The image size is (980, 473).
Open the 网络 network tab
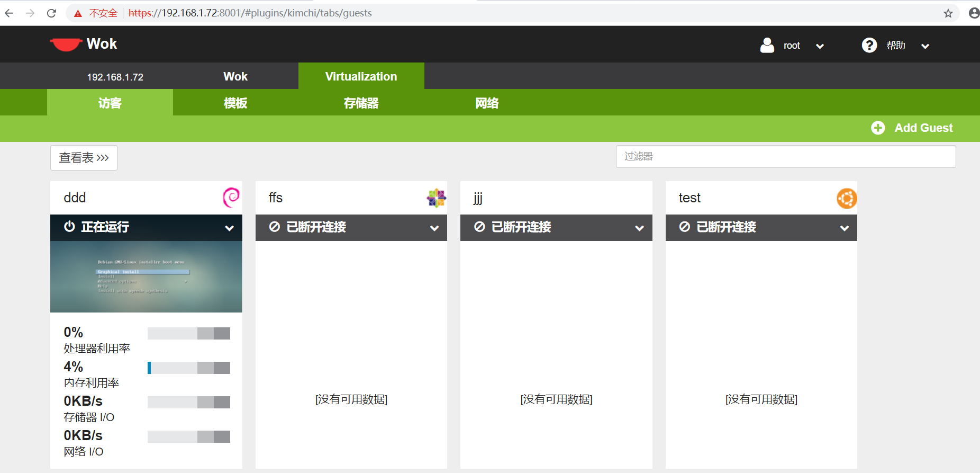click(487, 103)
